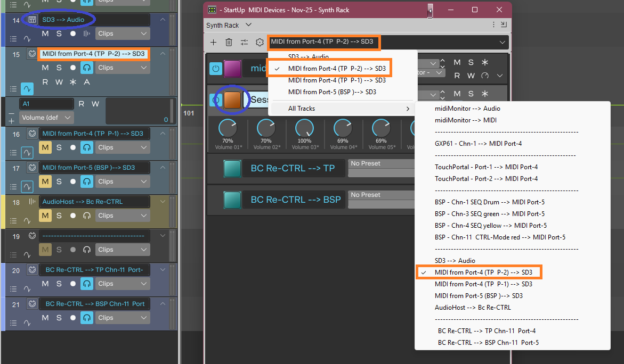The width and height of the screenshot is (624, 364).
Task: Select 'MIDI from Port-4 (TP P-1) --> SD3' in All Tracks submenu
Action: click(483, 284)
